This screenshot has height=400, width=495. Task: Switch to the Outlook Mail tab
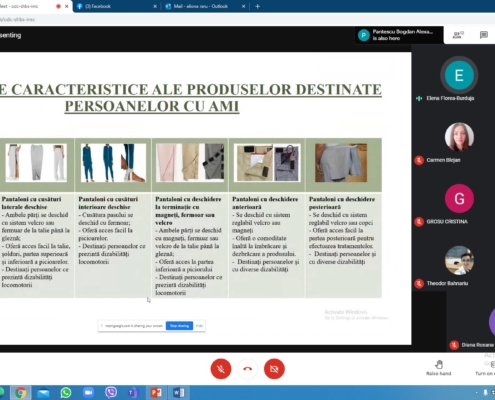[x=205, y=6]
